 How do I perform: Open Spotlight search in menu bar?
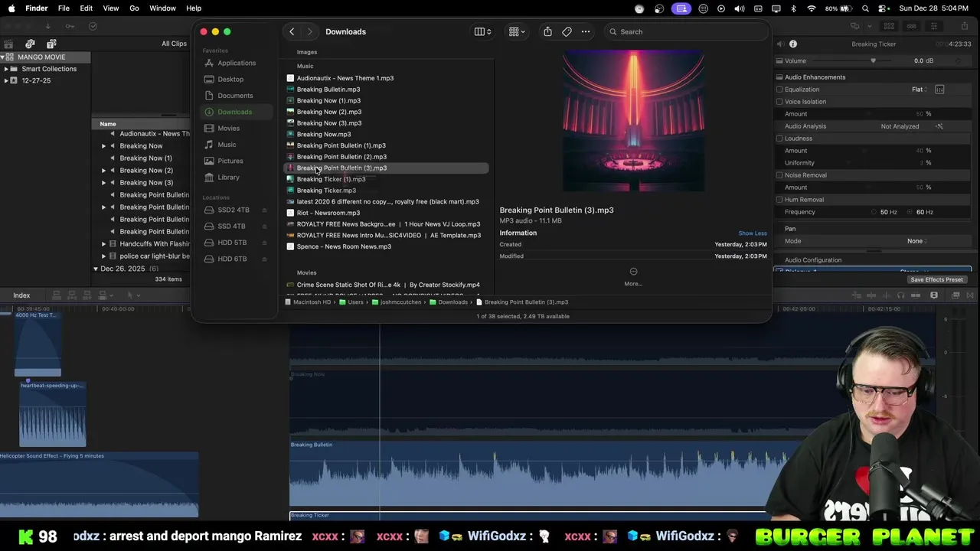(x=865, y=8)
